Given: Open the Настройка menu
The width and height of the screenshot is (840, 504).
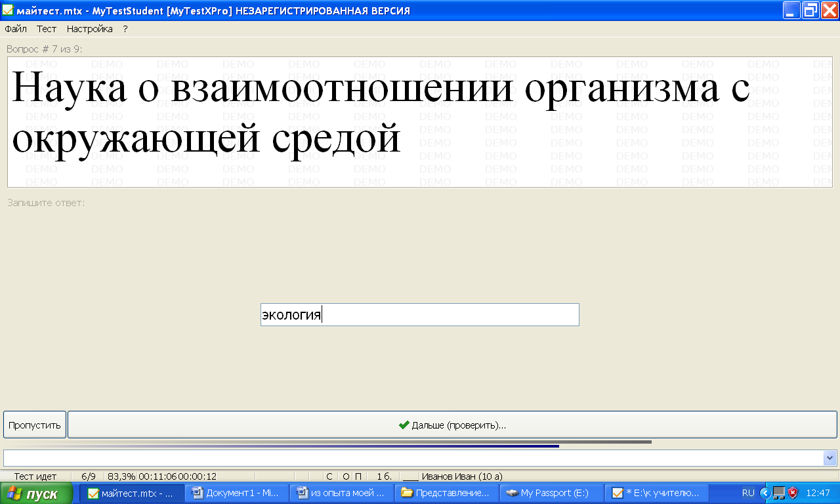Looking at the screenshot, I should (90, 29).
